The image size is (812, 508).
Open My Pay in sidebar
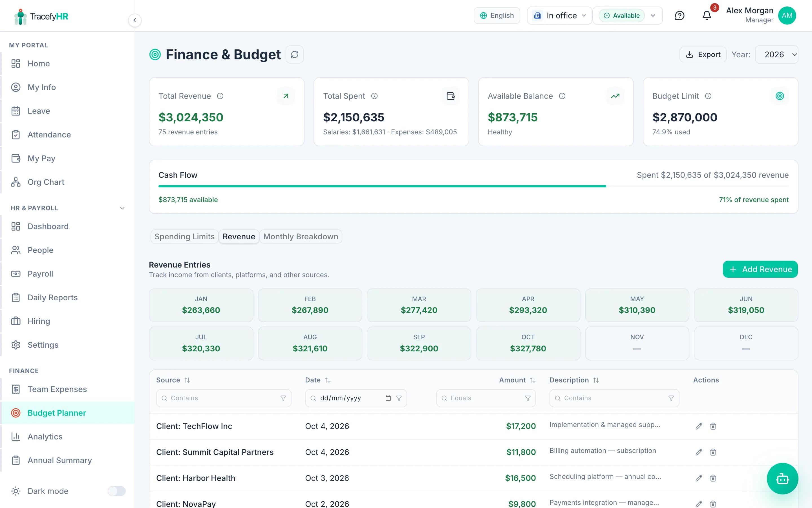pos(68,158)
